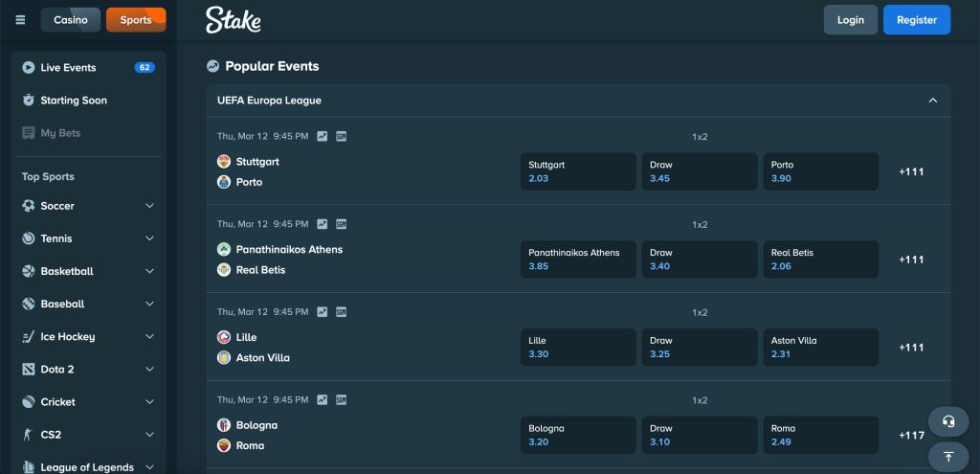Expand the CS2 category chevron
Viewport: 980px width, 474px height.
pos(149,435)
